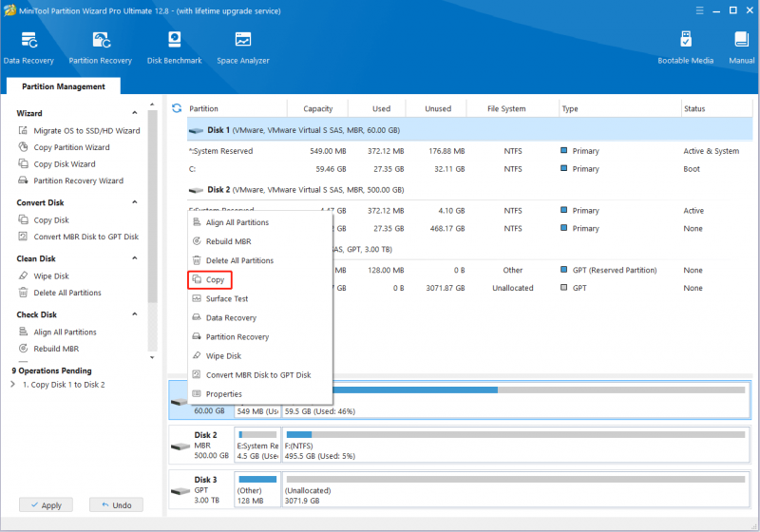Click the sidebar scroll up arrow
760x532 pixels.
[152, 104]
